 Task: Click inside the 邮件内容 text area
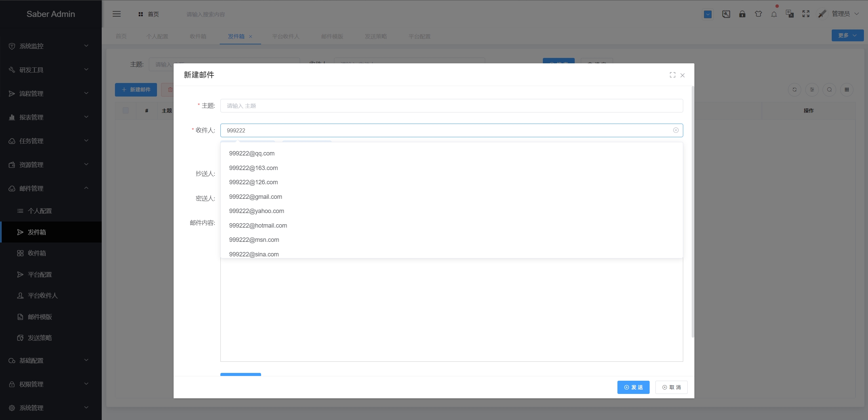tap(452, 310)
